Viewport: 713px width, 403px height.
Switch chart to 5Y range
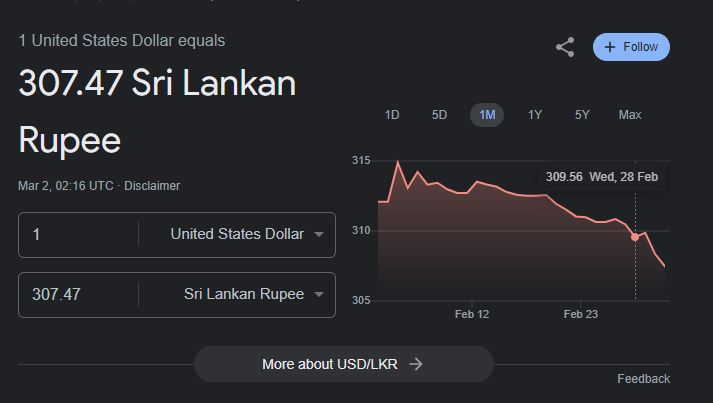(x=582, y=115)
